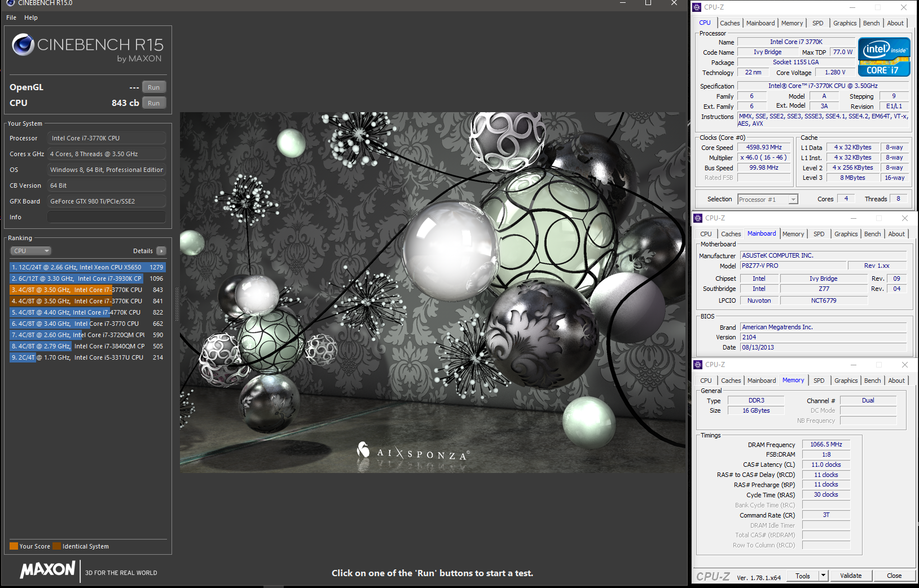Screen dimensions: 919x588
Task: Open Graphics tab in Mainboard CPU-Z window
Action: click(846, 234)
